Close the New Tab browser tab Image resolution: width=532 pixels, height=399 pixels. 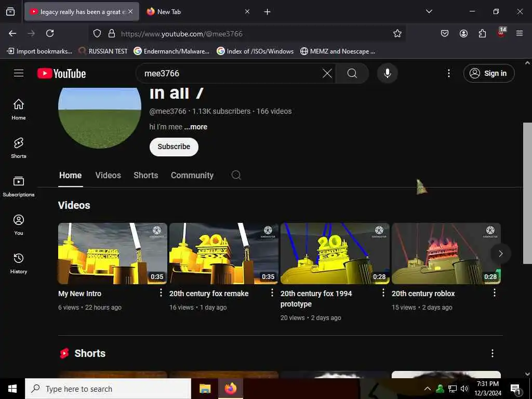click(247, 11)
